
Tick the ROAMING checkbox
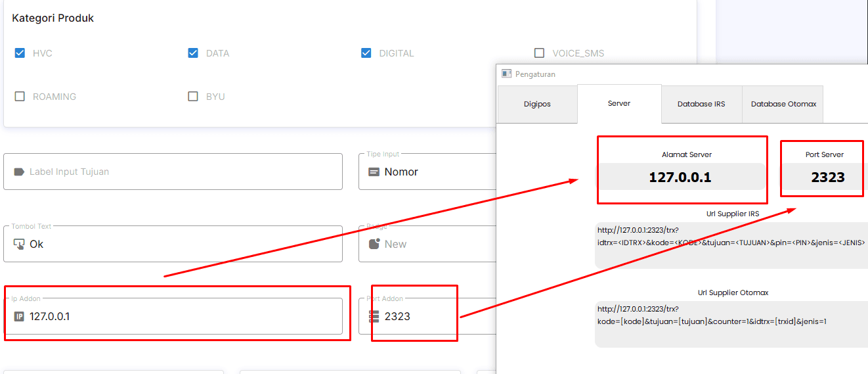pyautogui.click(x=20, y=97)
